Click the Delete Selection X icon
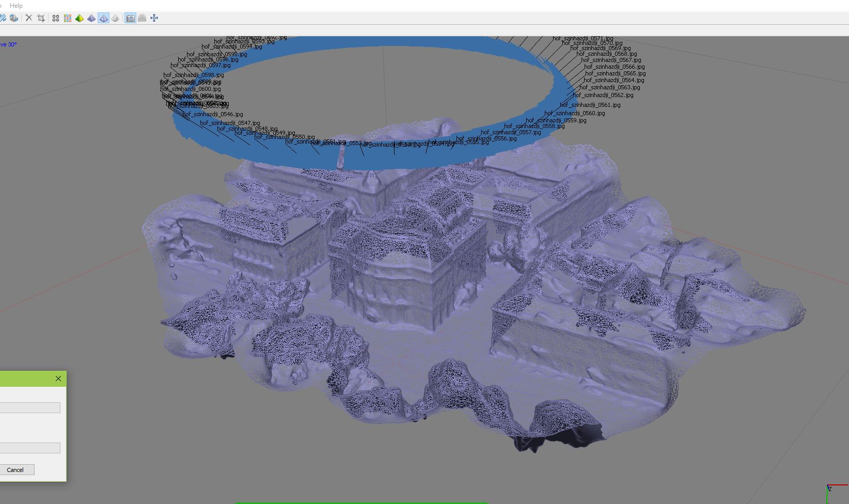The height and width of the screenshot is (504, 849). click(x=29, y=18)
